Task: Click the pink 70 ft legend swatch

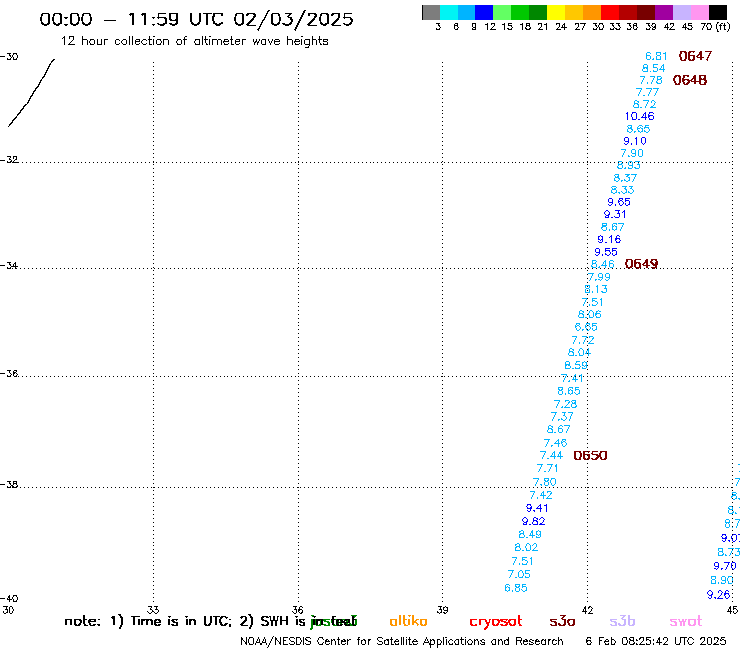Action: click(700, 13)
